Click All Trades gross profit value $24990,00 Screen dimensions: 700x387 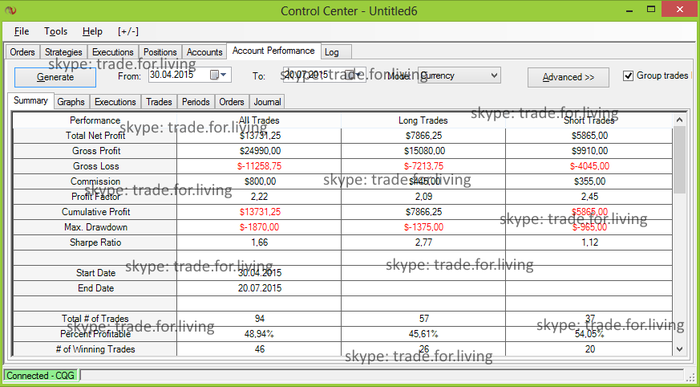[x=259, y=151]
